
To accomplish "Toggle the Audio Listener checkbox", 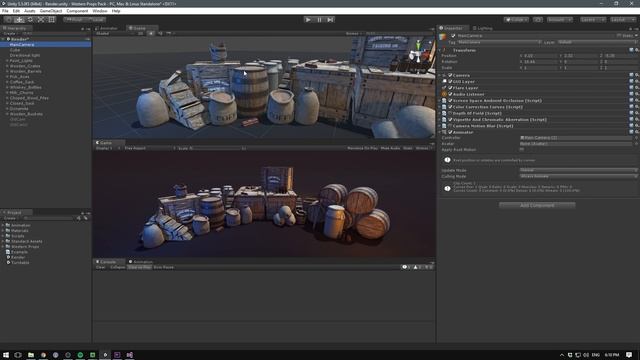I will tap(450, 94).
